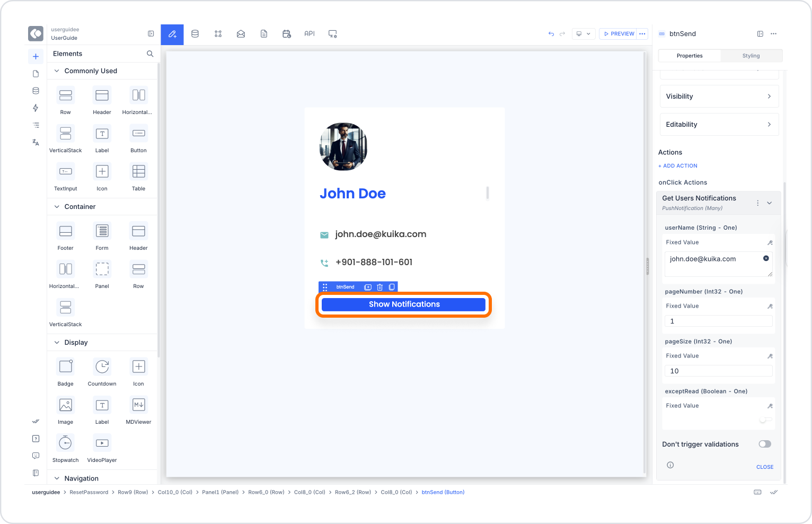
Task: Click the plus add elements sidebar icon
Action: tap(36, 56)
